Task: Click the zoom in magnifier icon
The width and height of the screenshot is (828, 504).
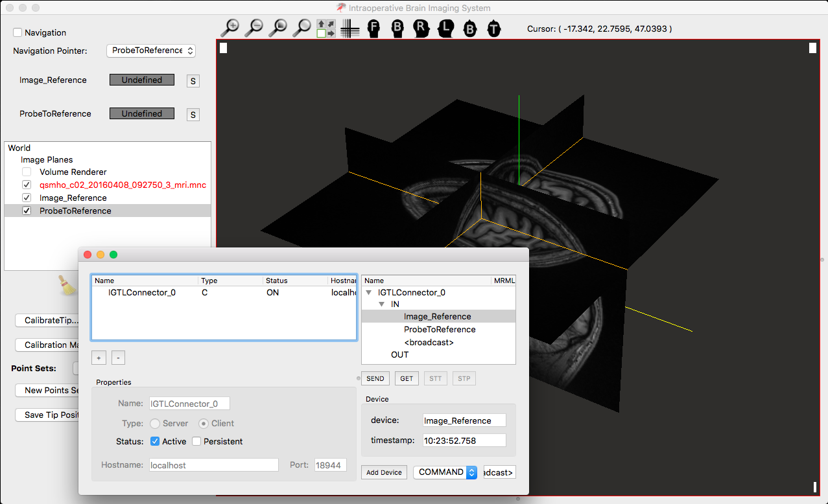Action: [230, 28]
